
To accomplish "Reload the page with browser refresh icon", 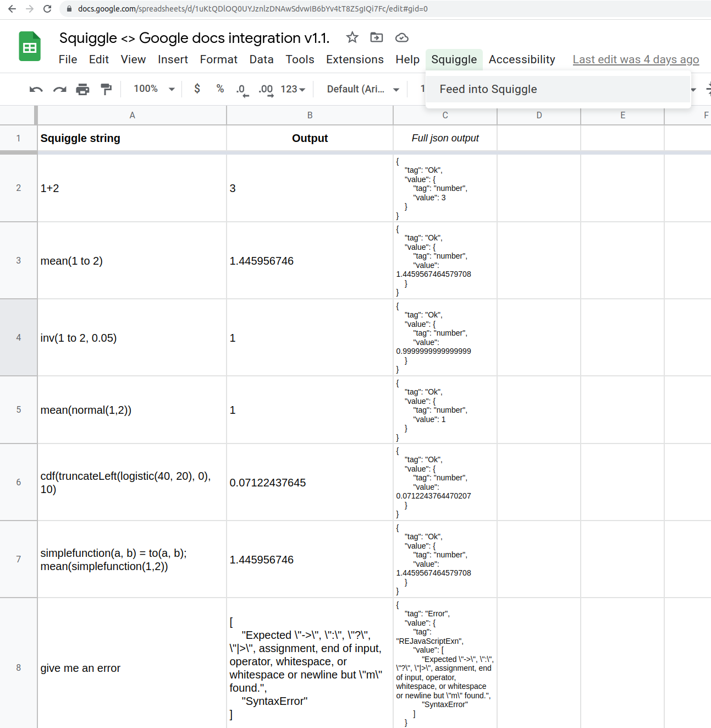I will click(47, 9).
